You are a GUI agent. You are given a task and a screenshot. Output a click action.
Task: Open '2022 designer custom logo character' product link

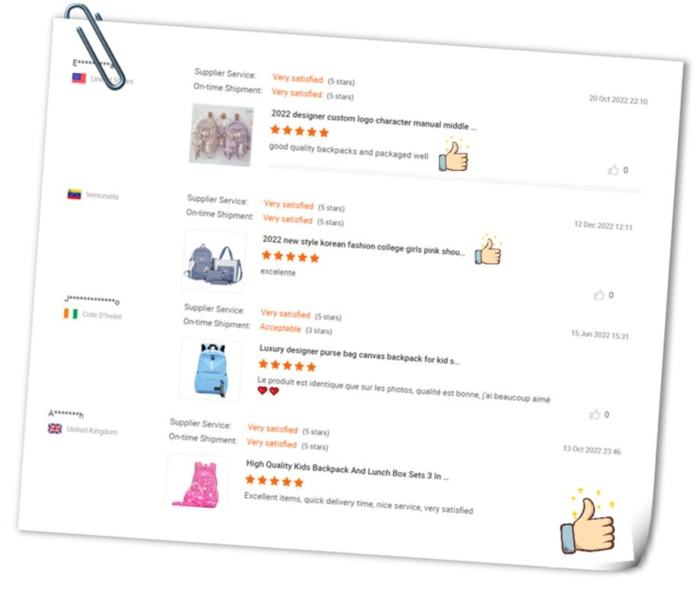[374, 120]
